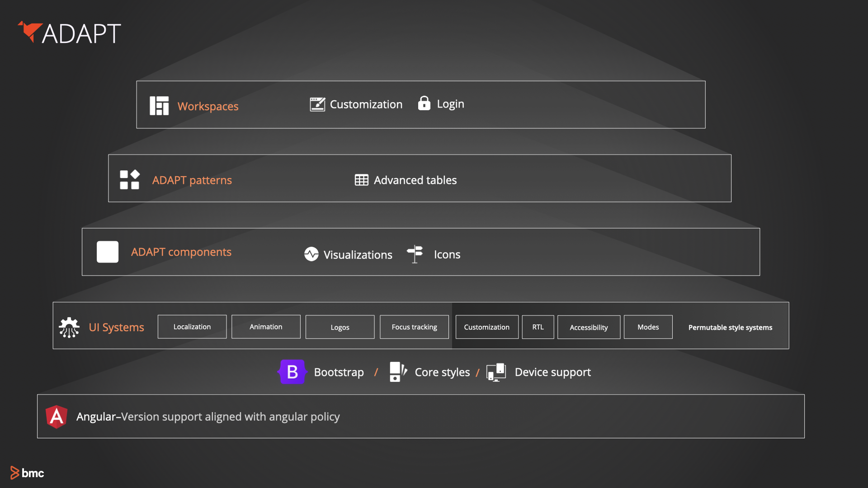Click the Focus tracking box
The width and height of the screenshot is (868, 488).
point(414,327)
